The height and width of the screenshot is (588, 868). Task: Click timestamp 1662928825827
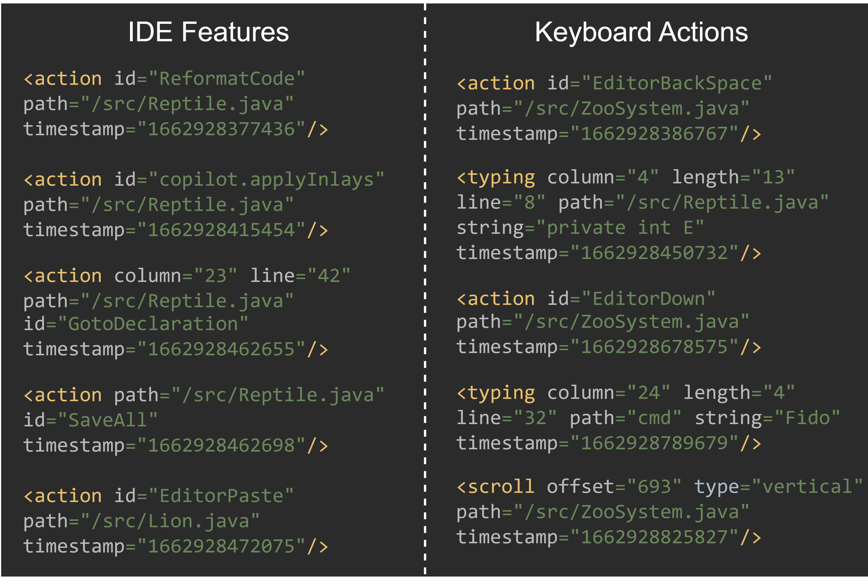tap(654, 537)
